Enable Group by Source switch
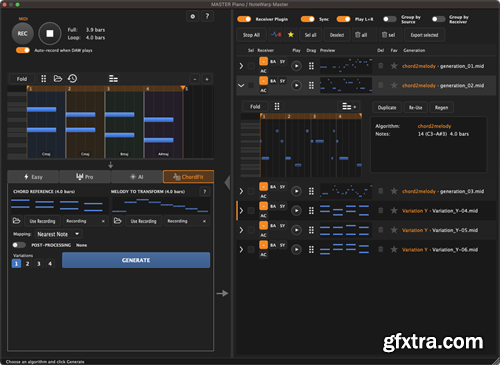The width and height of the screenshot is (500, 365). (389, 19)
